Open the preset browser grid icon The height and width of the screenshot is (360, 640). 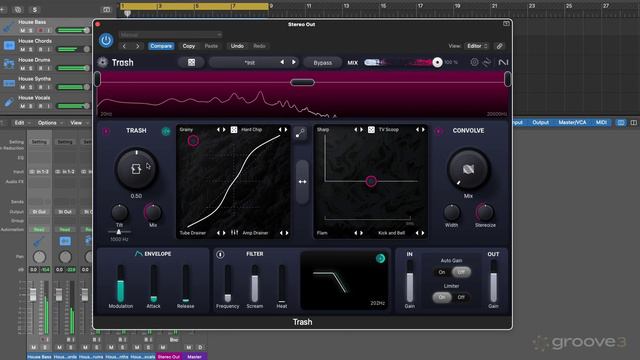point(191,62)
